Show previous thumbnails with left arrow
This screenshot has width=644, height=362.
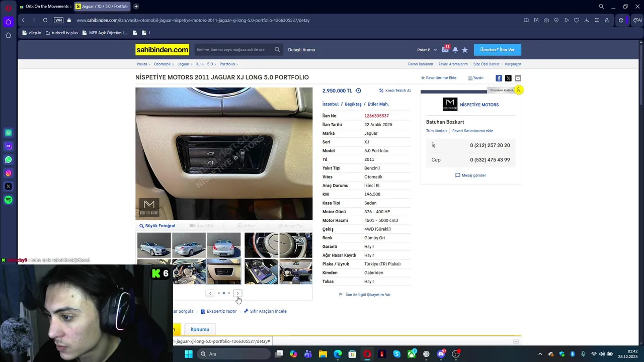click(210, 293)
